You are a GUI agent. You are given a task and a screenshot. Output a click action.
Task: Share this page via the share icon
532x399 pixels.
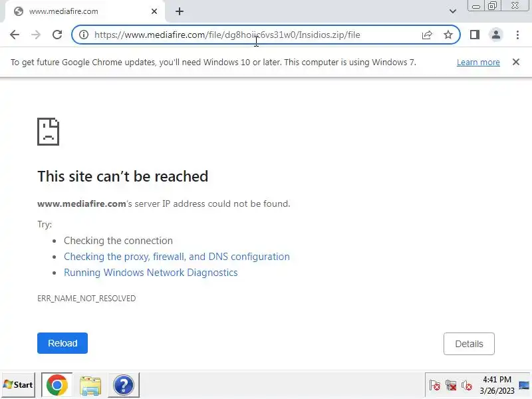[x=427, y=35]
